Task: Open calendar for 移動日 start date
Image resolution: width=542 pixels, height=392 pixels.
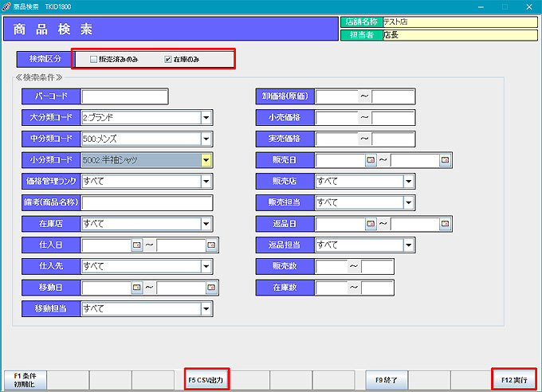Action: [x=137, y=288]
